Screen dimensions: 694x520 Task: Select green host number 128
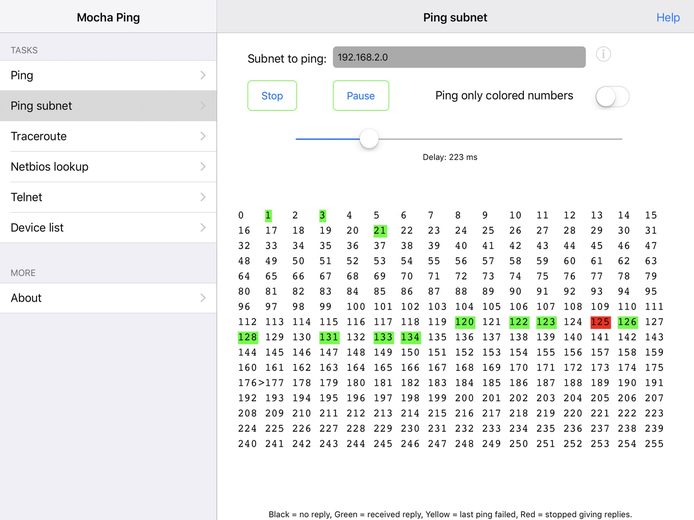click(x=247, y=337)
